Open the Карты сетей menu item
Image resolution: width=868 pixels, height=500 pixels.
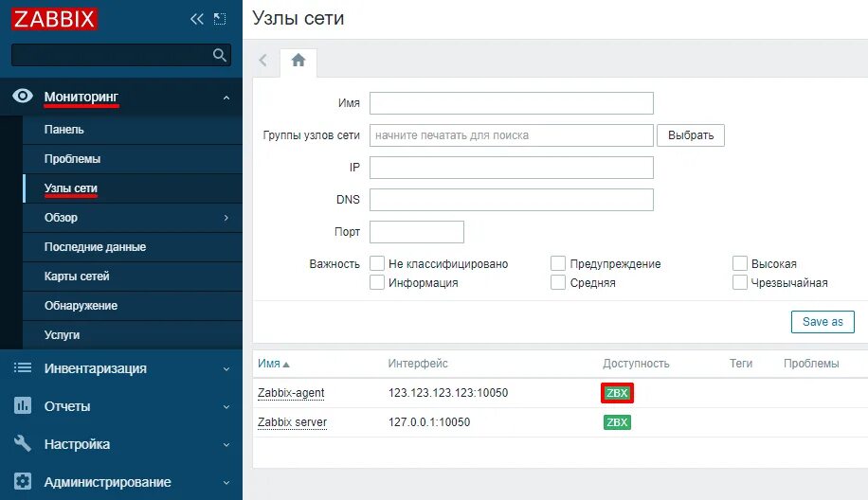click(x=133, y=276)
